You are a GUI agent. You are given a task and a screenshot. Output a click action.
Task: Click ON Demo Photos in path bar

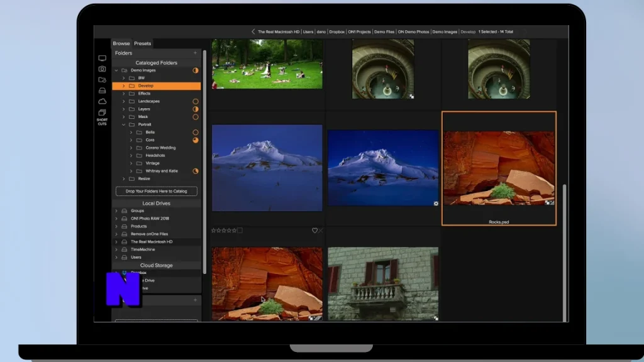(413, 31)
